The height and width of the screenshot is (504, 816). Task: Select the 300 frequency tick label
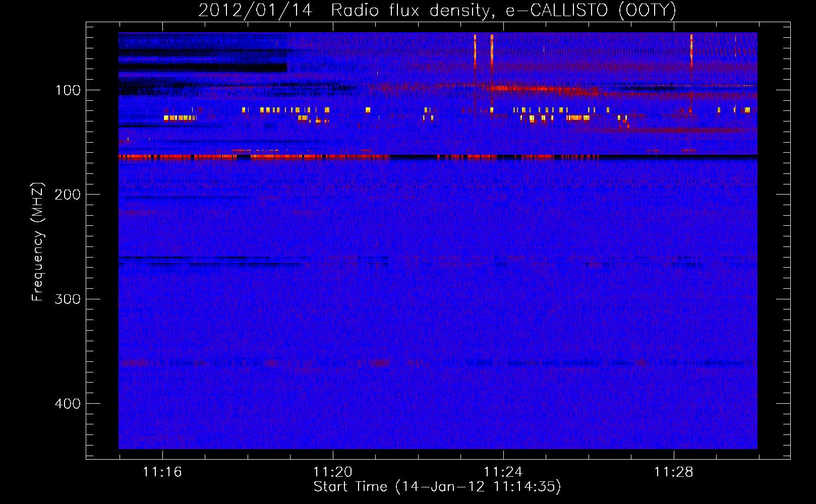pos(68,299)
